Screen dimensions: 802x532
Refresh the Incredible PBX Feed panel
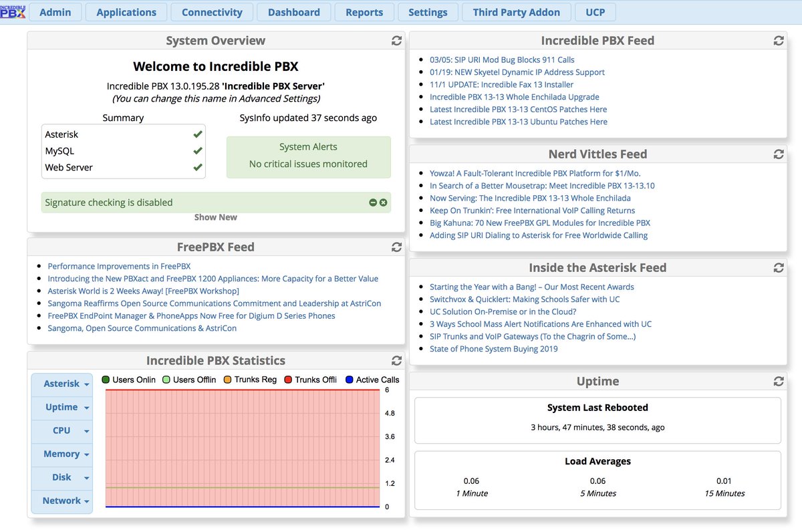click(779, 41)
